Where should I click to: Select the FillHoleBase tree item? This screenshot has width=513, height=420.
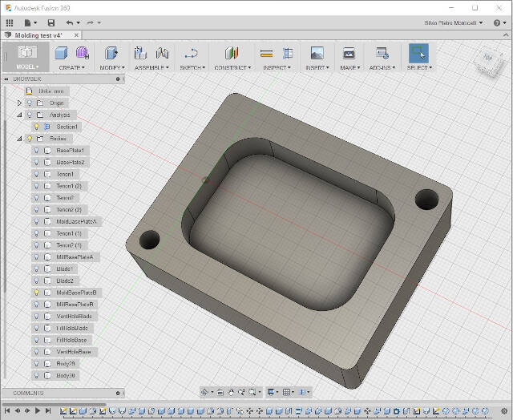(71, 340)
